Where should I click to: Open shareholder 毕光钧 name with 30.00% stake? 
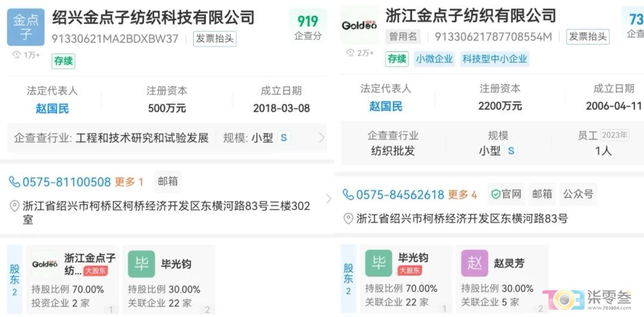176,264
